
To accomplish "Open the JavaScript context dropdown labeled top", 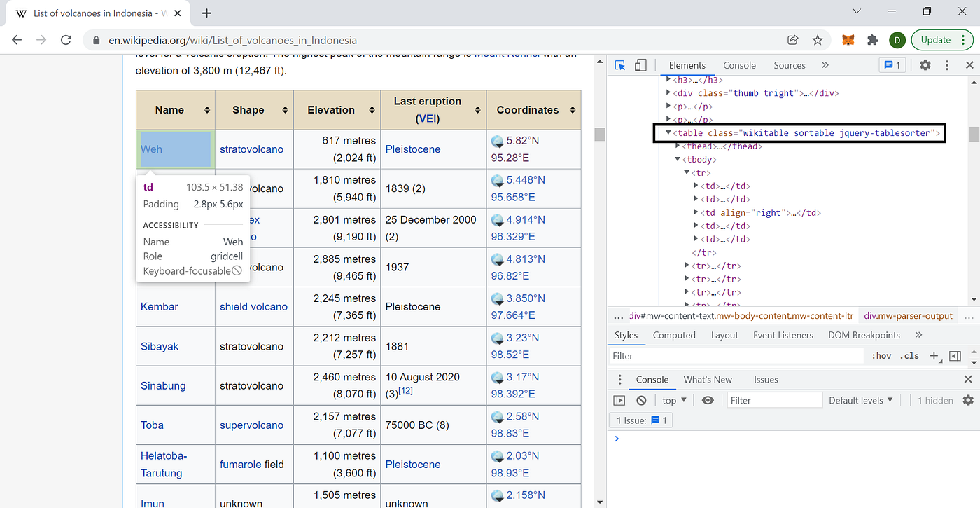I will pos(673,399).
